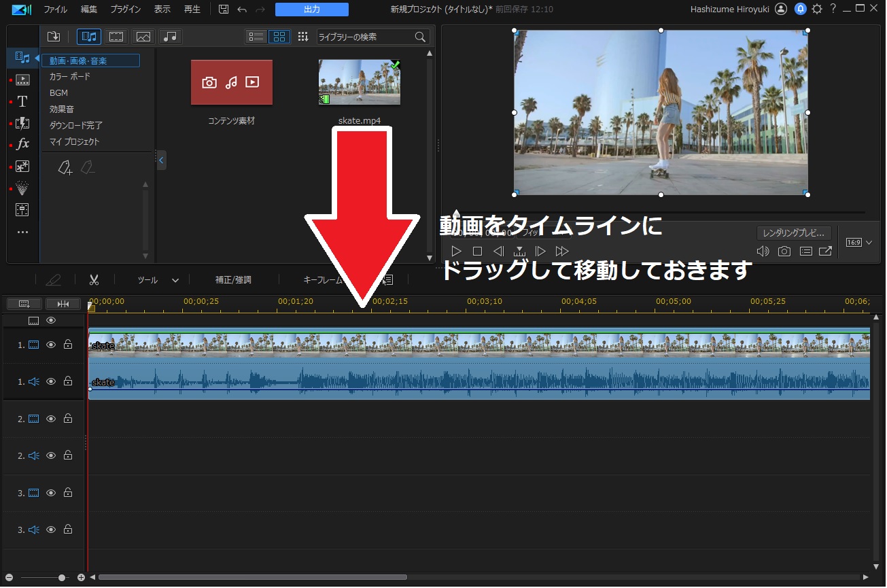
Task: Undock the preview window
Action: [825, 252]
